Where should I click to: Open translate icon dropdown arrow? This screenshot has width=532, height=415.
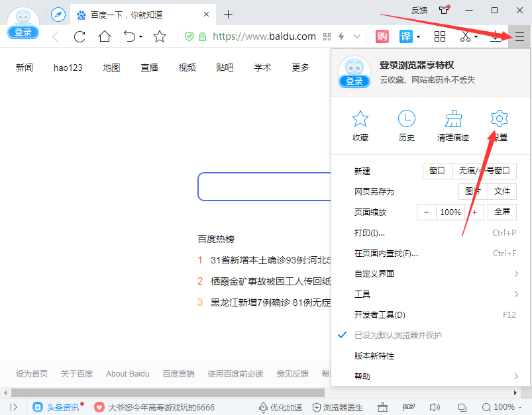point(418,36)
